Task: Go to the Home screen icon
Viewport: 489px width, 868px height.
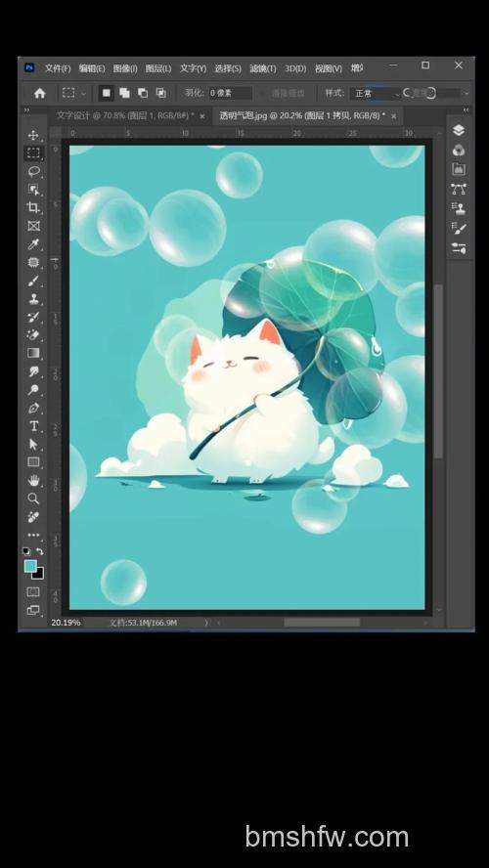Action: tap(40, 93)
